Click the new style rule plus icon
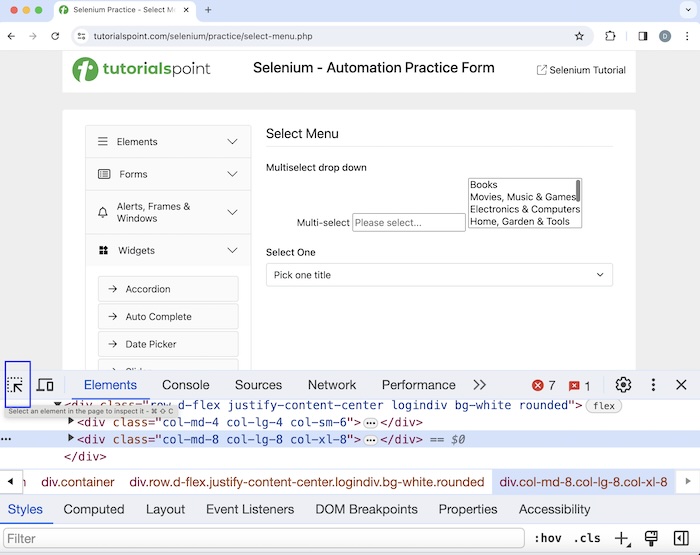700x555 pixels. click(x=622, y=539)
